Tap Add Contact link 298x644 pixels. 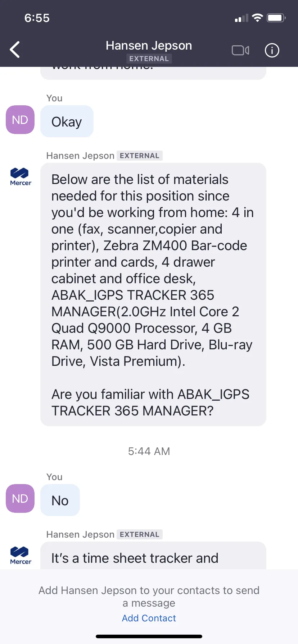click(x=149, y=618)
